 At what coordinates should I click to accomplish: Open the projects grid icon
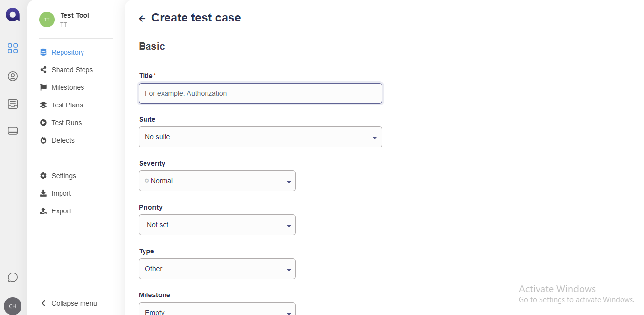[13, 48]
